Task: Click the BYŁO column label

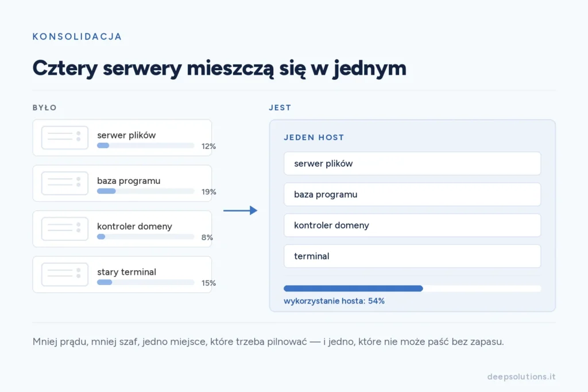Action: (45, 107)
